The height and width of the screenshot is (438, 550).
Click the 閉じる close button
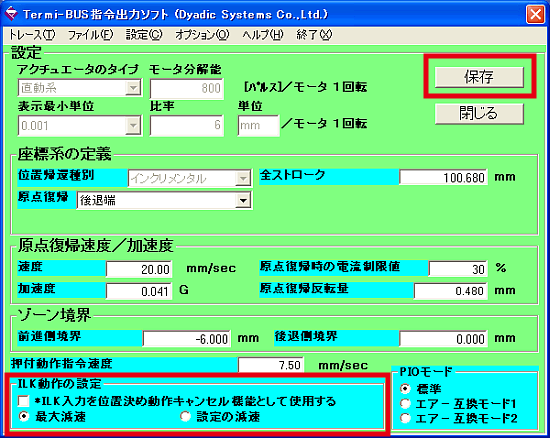click(x=479, y=113)
